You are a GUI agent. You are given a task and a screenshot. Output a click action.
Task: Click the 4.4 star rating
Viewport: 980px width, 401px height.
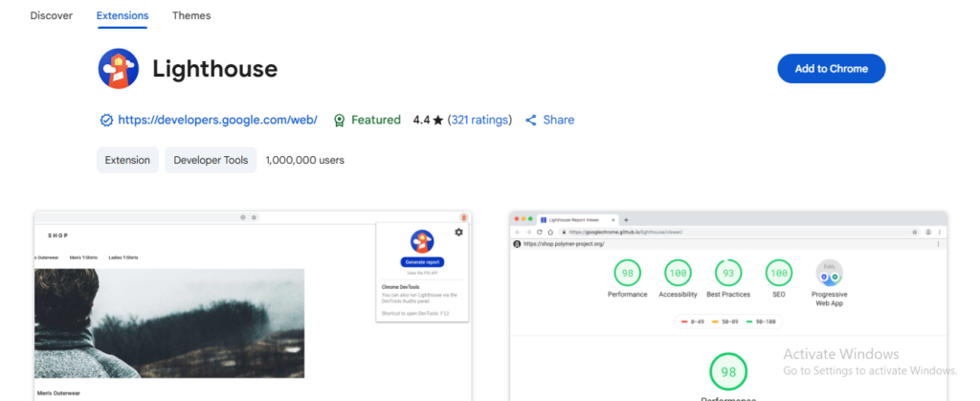click(428, 120)
